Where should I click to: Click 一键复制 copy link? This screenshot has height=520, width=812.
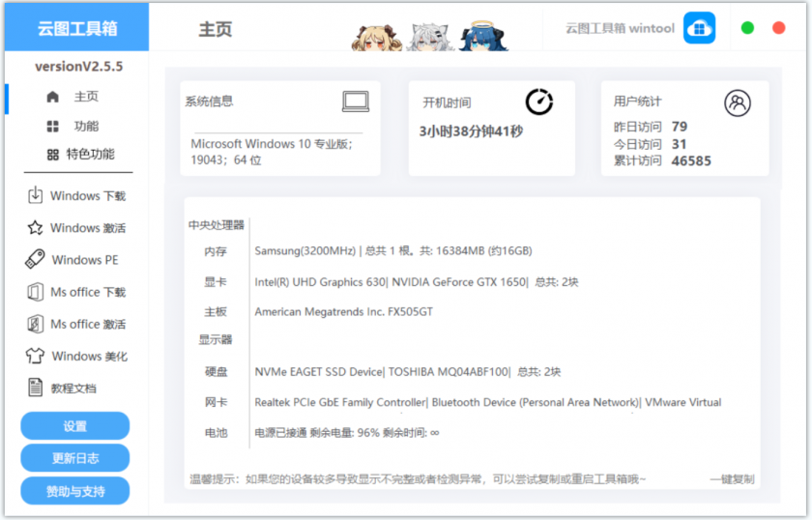(732, 479)
